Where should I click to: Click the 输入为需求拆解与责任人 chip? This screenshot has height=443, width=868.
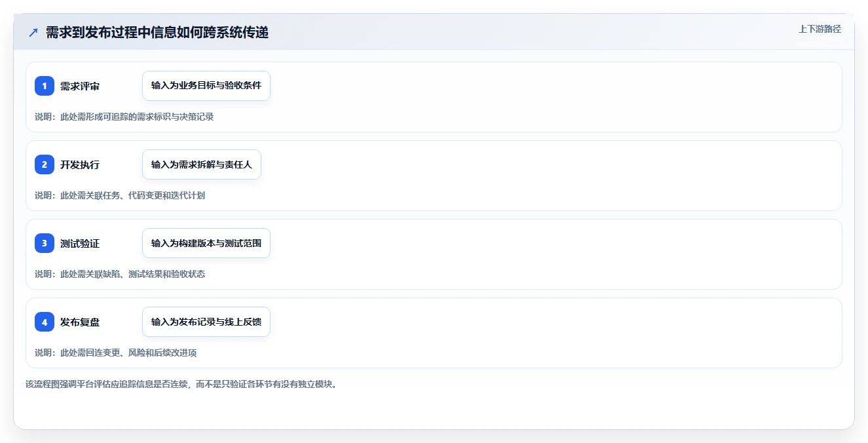pos(202,164)
